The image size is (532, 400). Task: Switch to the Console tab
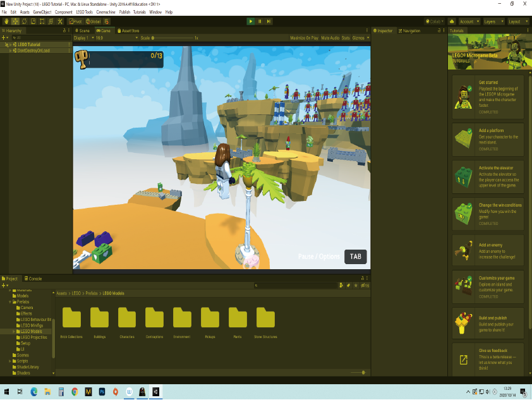click(33, 279)
